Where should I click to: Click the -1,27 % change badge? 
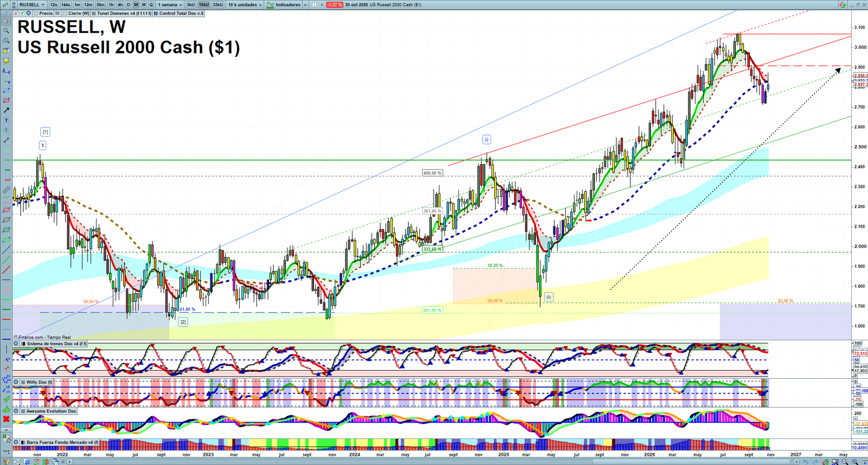[x=335, y=5]
